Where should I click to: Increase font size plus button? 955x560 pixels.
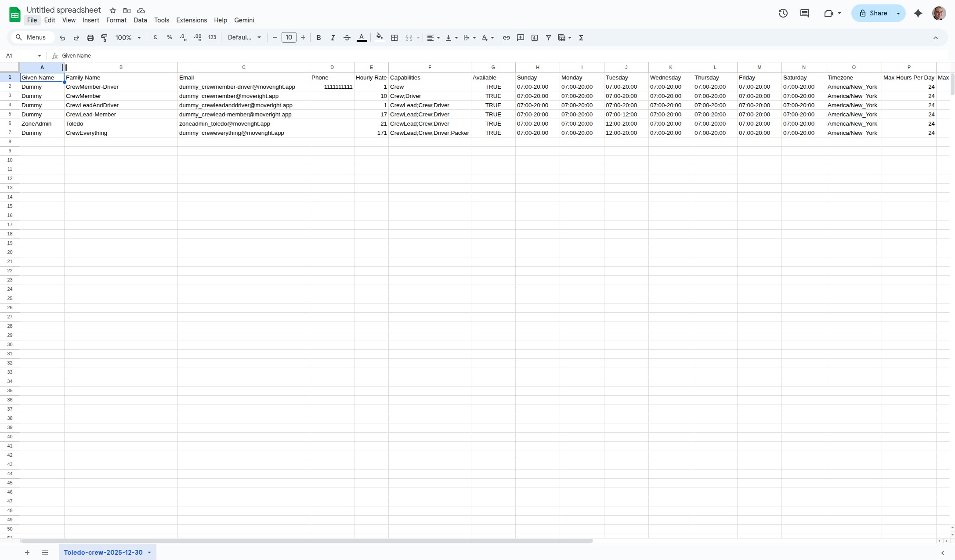tap(303, 38)
